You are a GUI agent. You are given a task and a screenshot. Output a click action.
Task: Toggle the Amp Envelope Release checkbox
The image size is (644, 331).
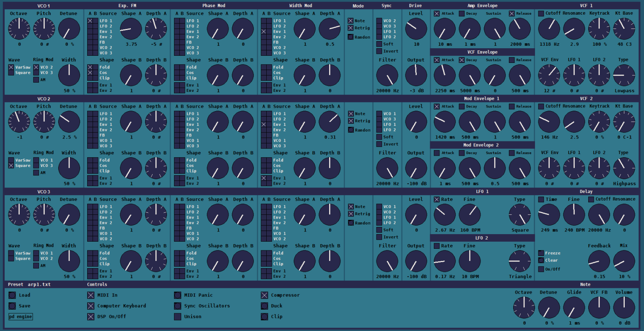[x=512, y=13]
